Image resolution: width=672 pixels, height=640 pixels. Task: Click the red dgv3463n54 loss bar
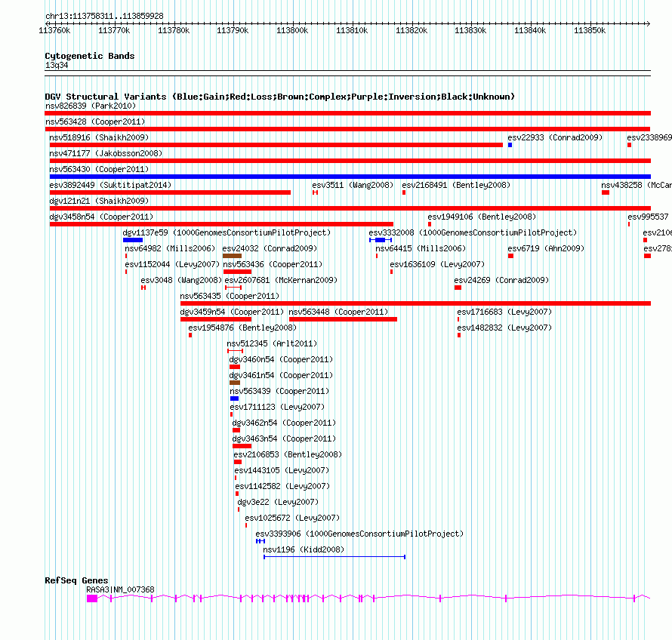click(x=242, y=446)
